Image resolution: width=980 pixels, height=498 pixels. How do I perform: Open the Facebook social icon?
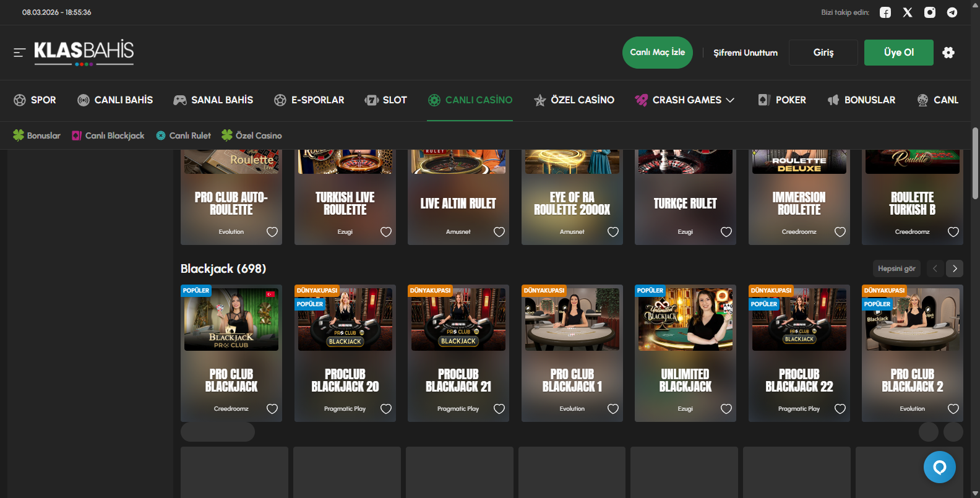[885, 12]
